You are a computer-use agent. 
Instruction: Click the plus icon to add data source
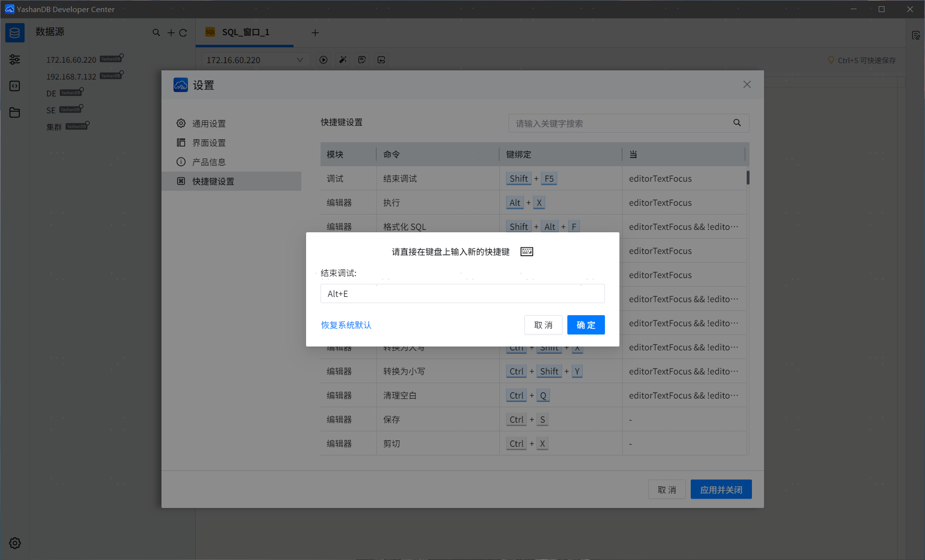171,32
